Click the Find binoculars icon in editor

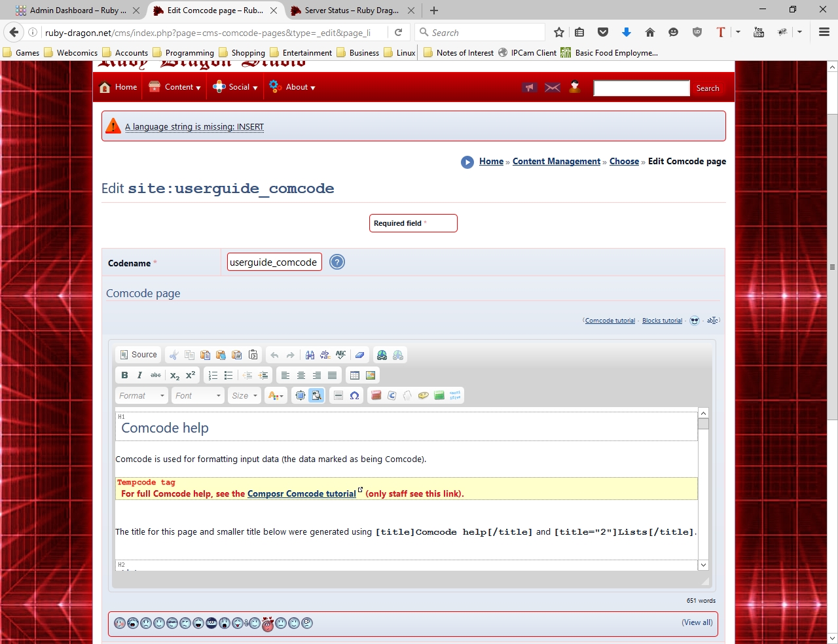click(x=310, y=355)
